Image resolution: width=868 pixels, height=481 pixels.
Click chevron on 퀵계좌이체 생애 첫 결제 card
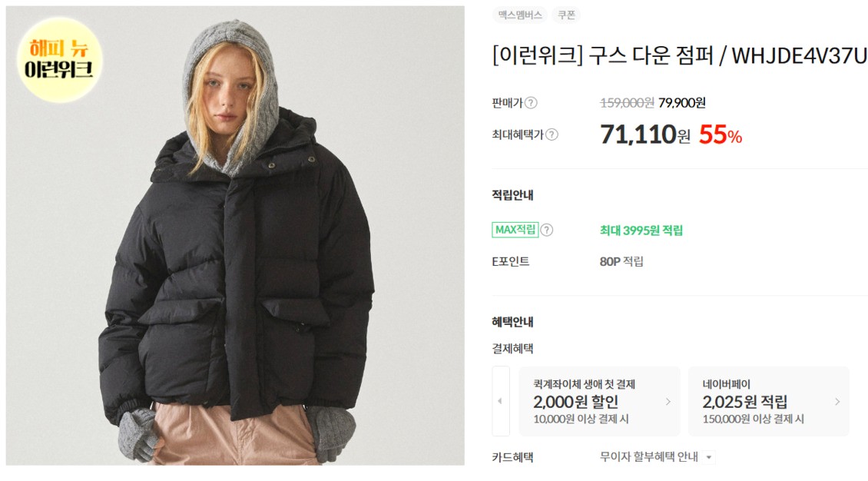[668, 402]
